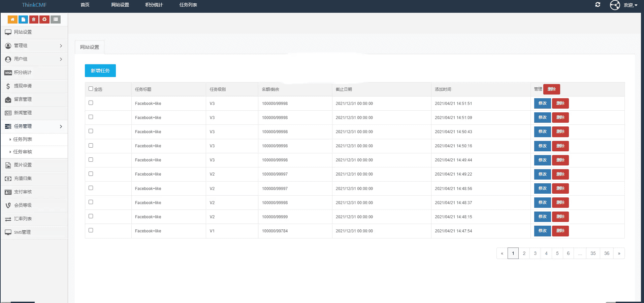This screenshot has height=303, width=644.
Task: Select the checkbox of the V1 task row
Action: tap(91, 230)
